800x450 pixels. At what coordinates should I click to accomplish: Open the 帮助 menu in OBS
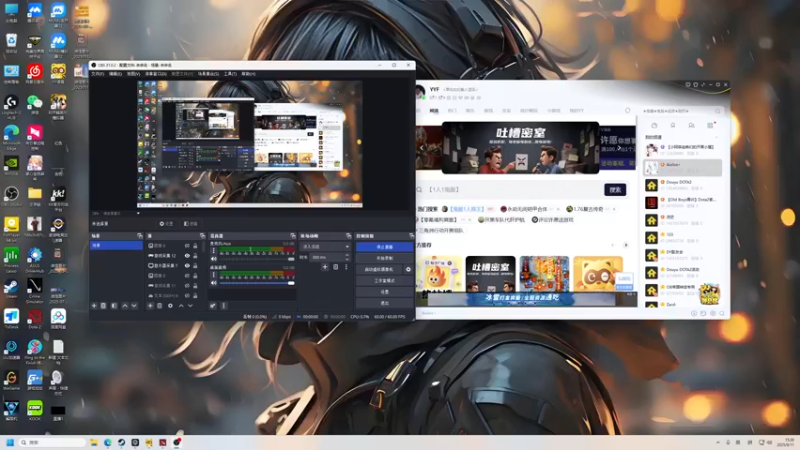tap(248, 74)
